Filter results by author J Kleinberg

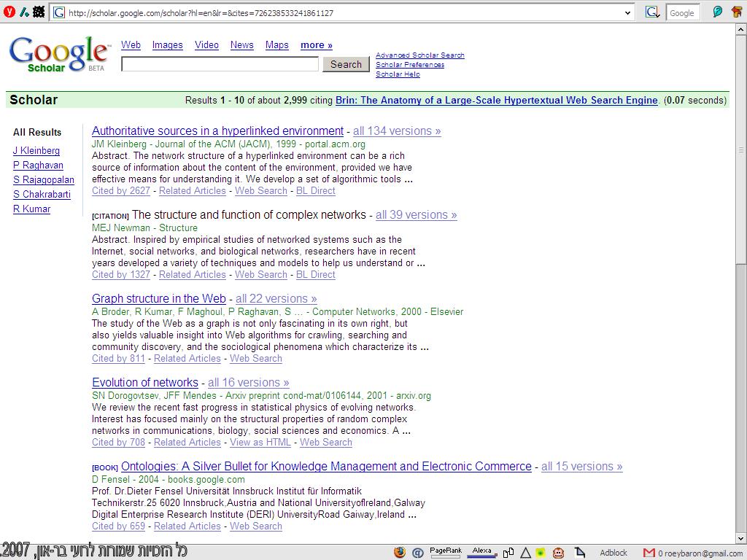36,150
